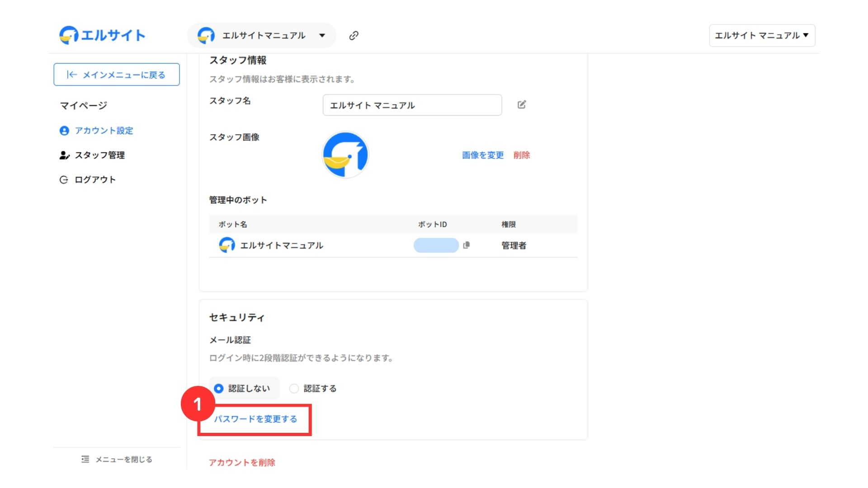
Task: Click the 画像を変更 link
Action: coord(483,155)
